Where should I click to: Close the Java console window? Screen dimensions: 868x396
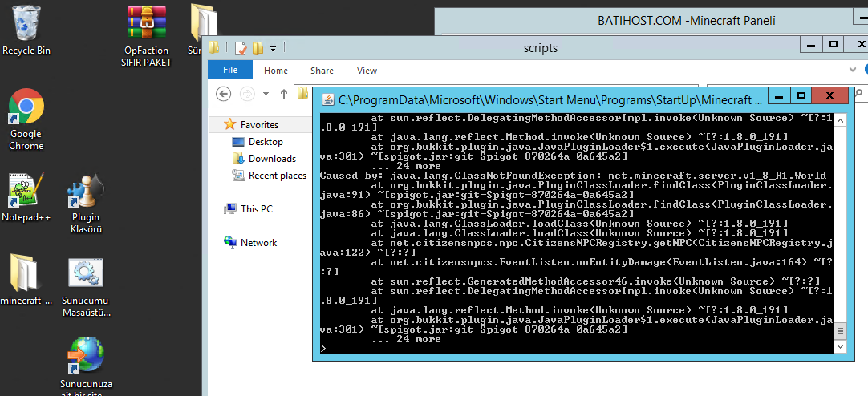(x=829, y=96)
